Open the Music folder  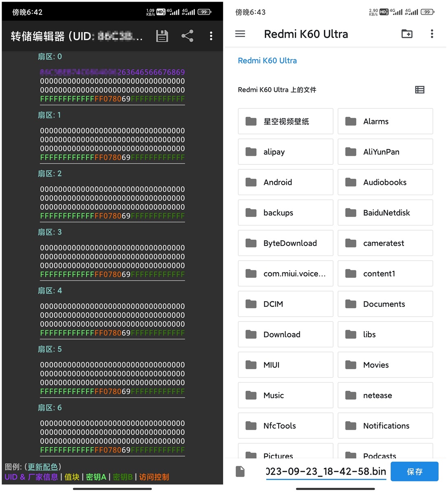285,395
